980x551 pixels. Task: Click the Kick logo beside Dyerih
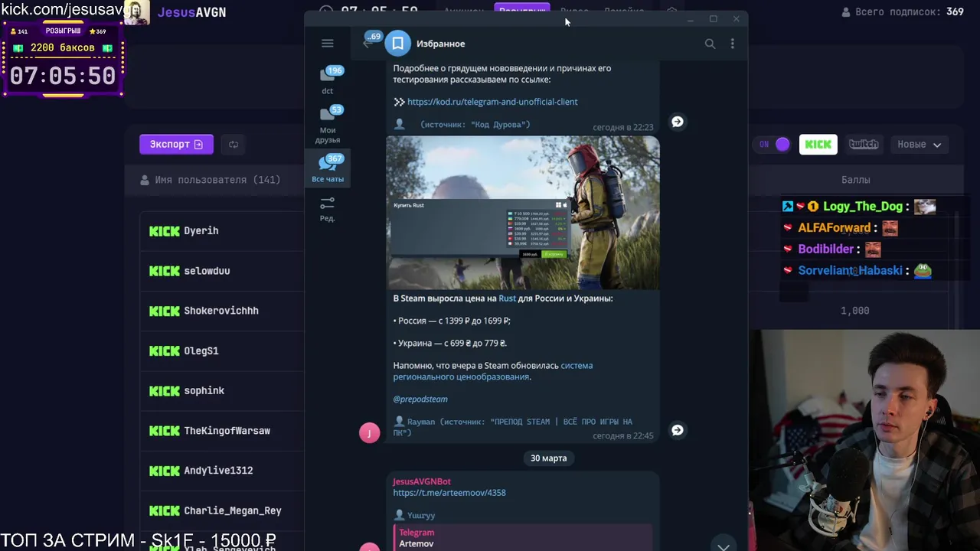tap(165, 230)
